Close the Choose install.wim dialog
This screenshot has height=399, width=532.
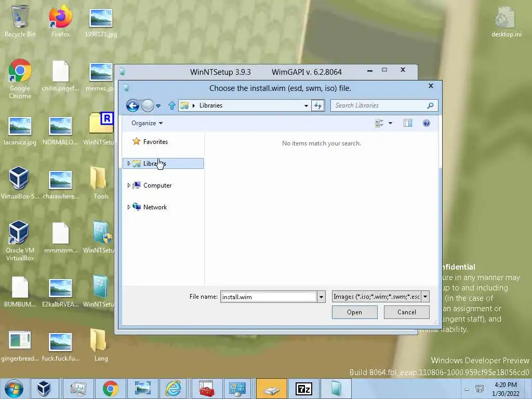tap(431, 86)
